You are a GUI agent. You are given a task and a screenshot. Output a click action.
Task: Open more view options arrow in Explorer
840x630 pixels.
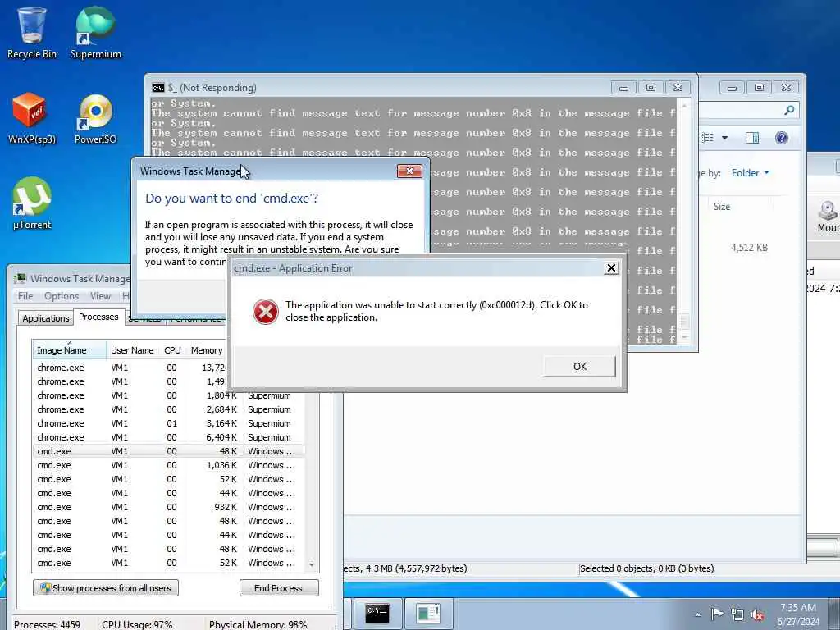click(725, 138)
